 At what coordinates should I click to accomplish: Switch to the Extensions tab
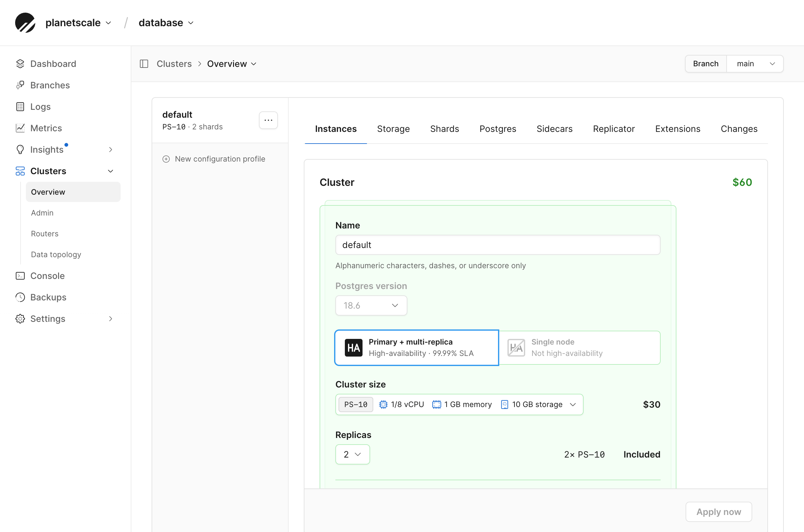point(678,129)
